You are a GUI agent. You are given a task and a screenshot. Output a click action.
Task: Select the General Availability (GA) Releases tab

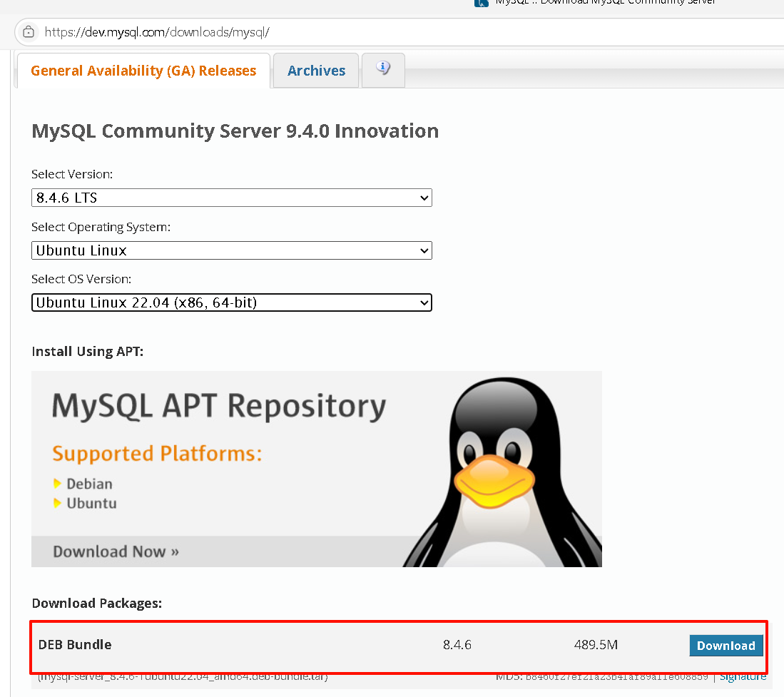143,70
